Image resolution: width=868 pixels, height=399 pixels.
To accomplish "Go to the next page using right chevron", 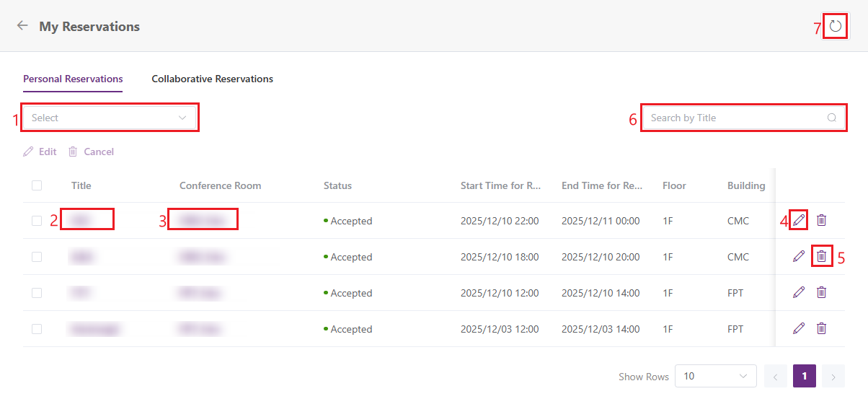I will pyautogui.click(x=833, y=376).
